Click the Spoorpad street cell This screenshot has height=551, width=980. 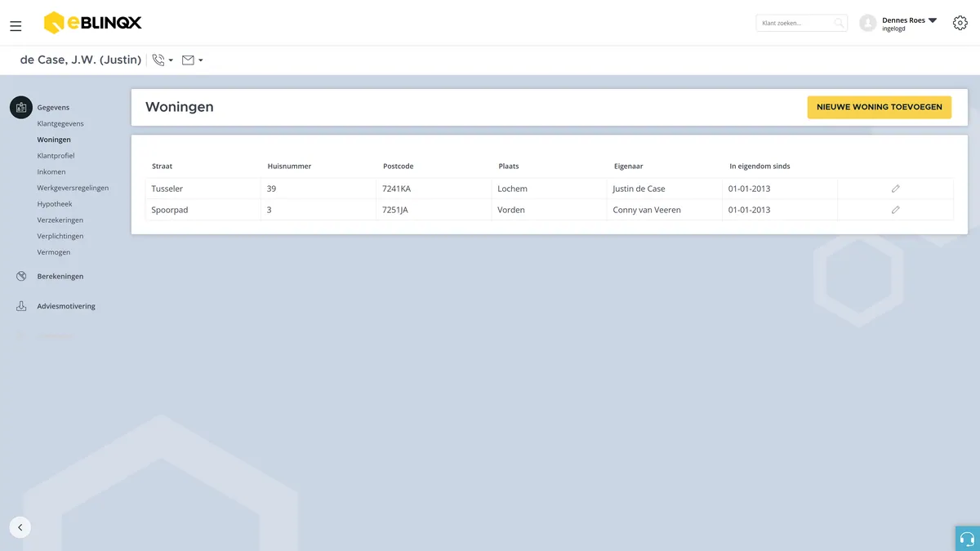(x=203, y=210)
